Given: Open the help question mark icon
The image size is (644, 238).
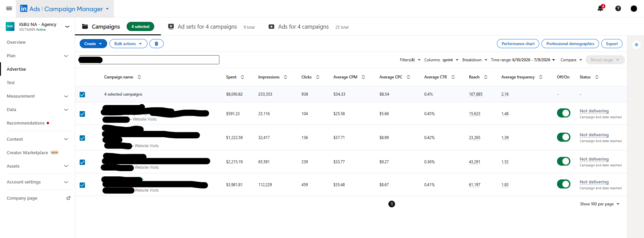Looking at the screenshot, I should 618,8.
